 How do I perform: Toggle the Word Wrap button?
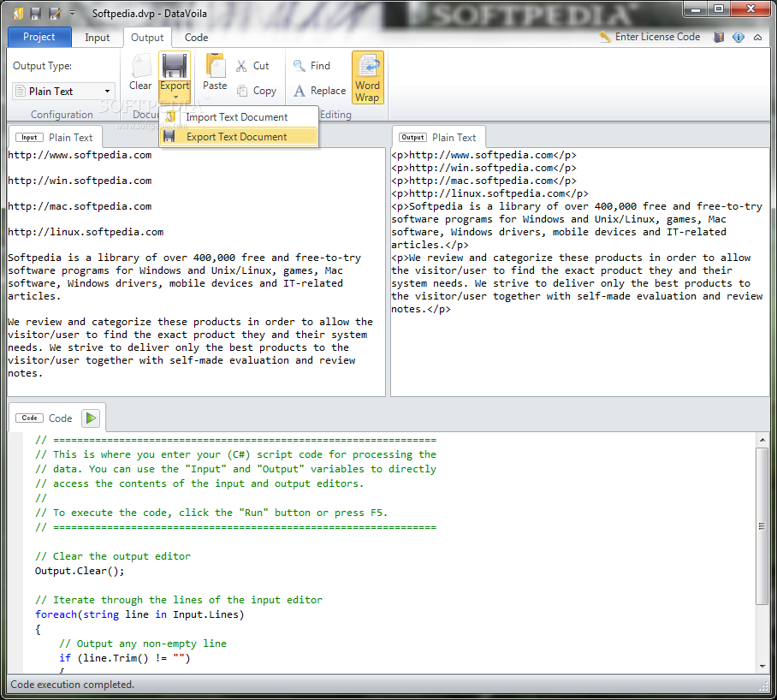click(x=367, y=78)
